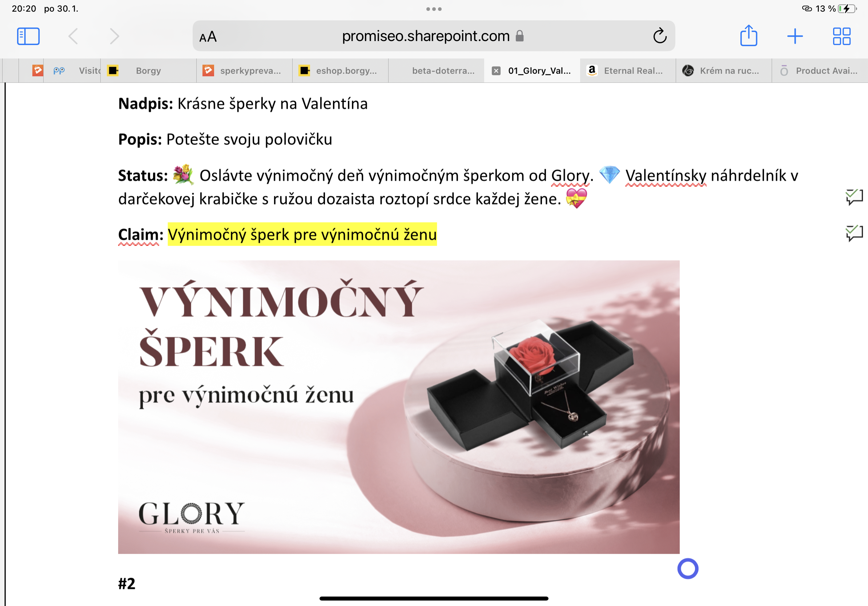Go back to previous page
Viewport: 868px width, 606px height.
[x=73, y=36]
